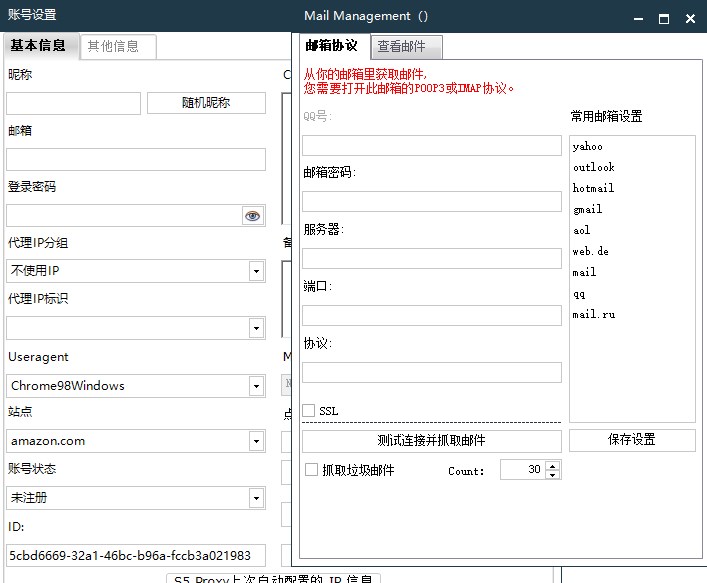This screenshot has height=583, width=707.
Task: Check the 抓取垃圾邮件 checkbox
Action: coord(312,470)
